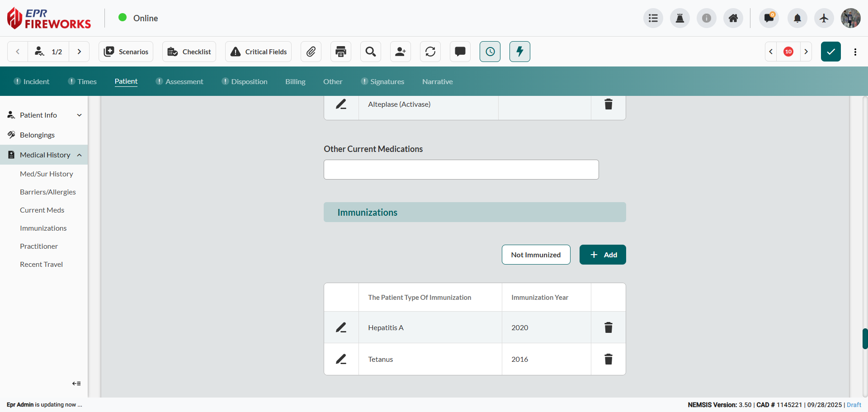Click the paperclip attachment icon
The height and width of the screenshot is (412, 868).
(x=311, y=52)
